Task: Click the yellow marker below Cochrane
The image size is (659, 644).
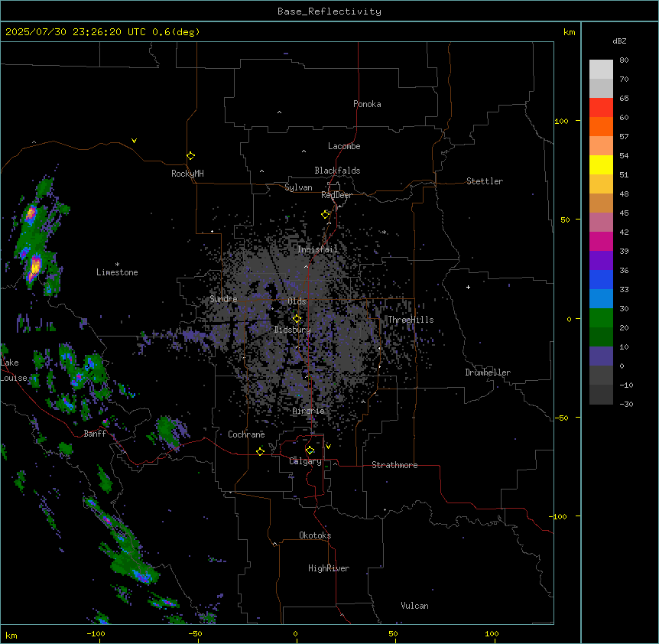Action: tap(260, 451)
